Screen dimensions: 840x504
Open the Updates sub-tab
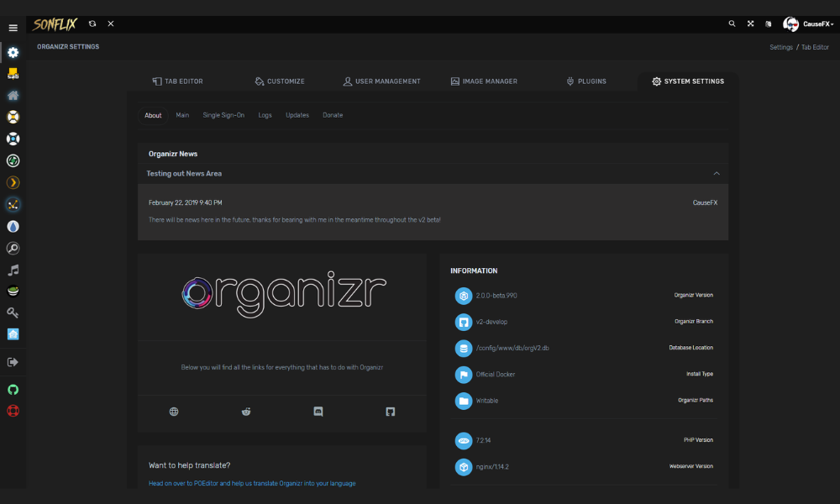tap(297, 115)
